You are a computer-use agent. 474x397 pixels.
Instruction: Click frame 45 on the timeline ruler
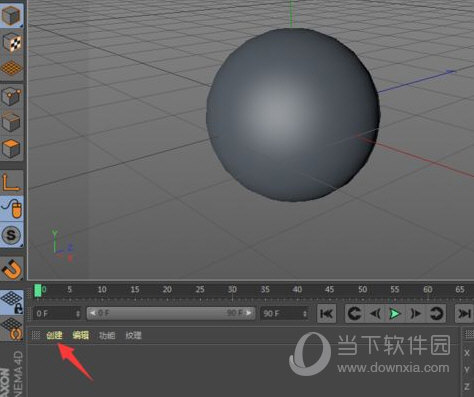(329, 289)
